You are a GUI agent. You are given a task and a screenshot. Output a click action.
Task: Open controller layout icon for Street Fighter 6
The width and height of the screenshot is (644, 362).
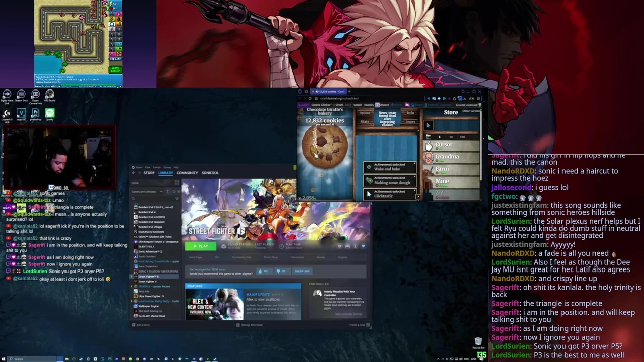[347, 246]
